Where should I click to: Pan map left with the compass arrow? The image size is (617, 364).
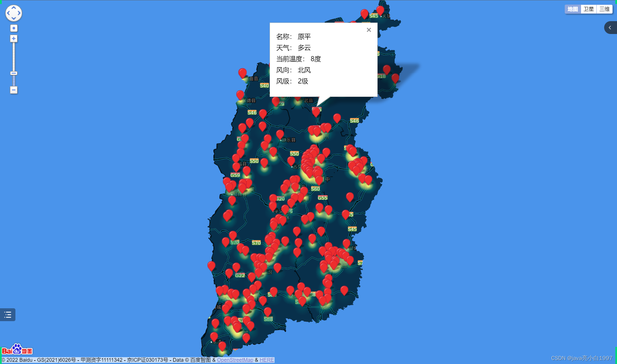[x=8, y=13]
